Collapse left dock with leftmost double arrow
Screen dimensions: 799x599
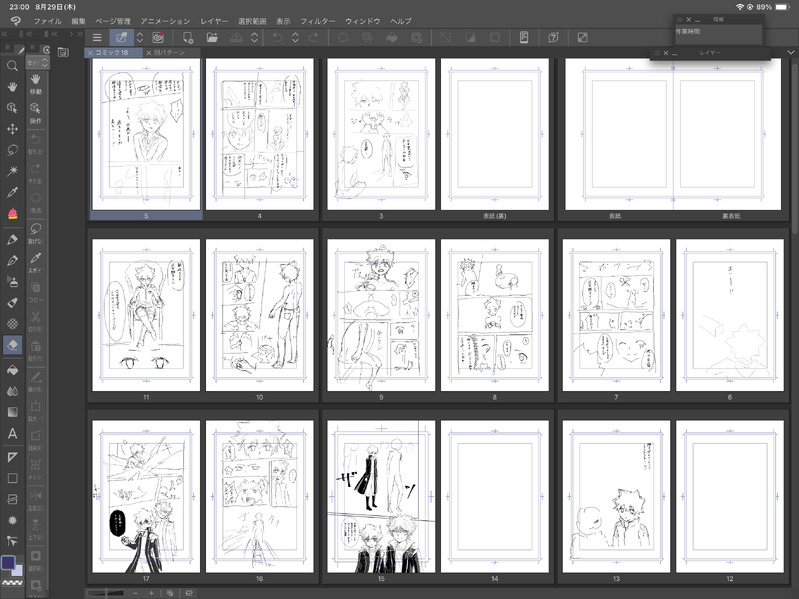(5, 34)
